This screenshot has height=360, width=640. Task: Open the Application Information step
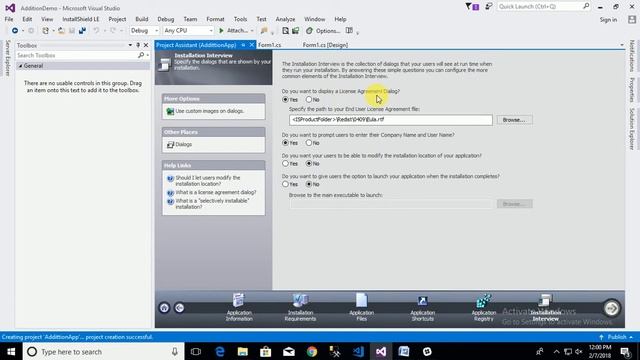click(239, 307)
